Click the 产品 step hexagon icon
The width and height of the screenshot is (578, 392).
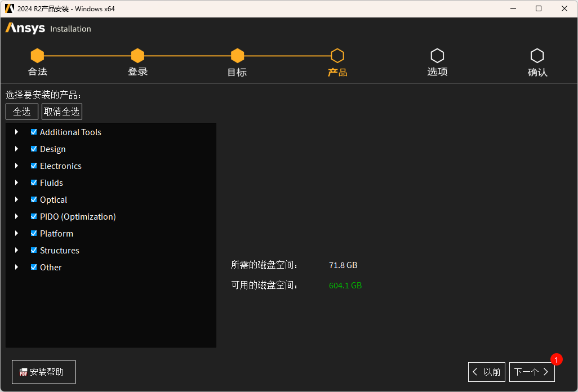[337, 56]
